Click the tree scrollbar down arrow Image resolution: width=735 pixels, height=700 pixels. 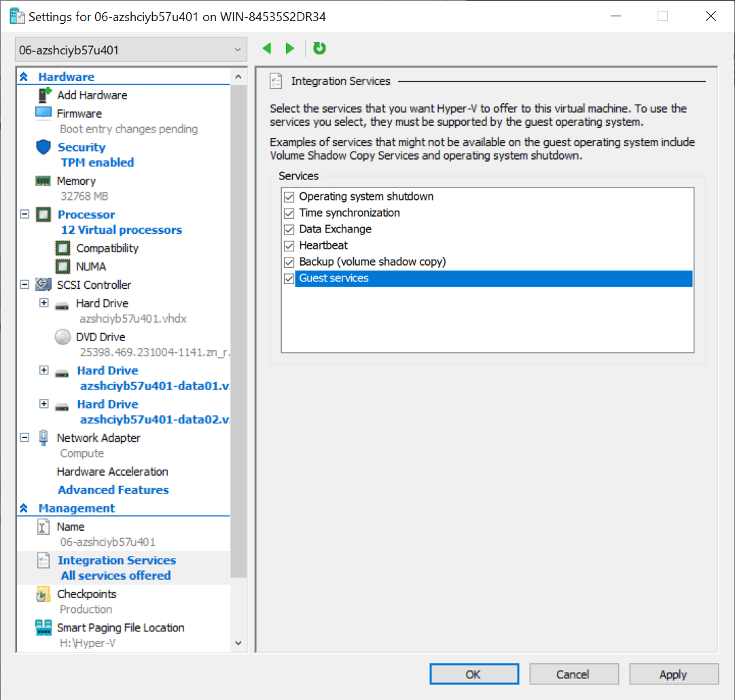pos(238,643)
